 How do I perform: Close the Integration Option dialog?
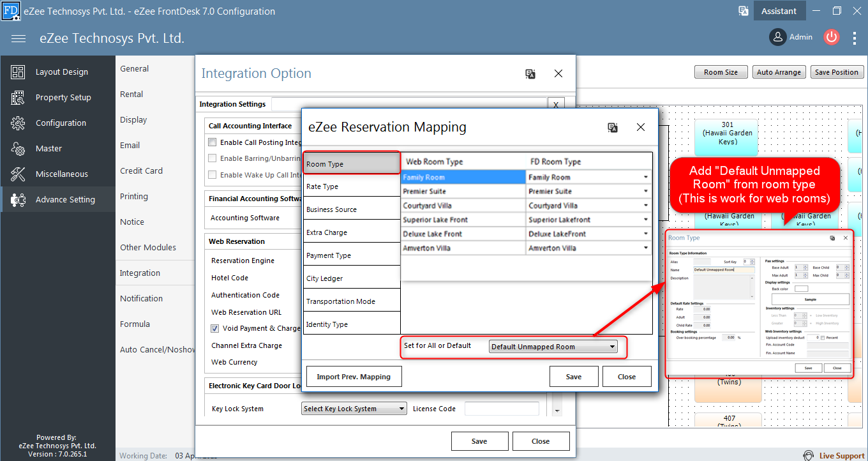pyautogui.click(x=558, y=73)
